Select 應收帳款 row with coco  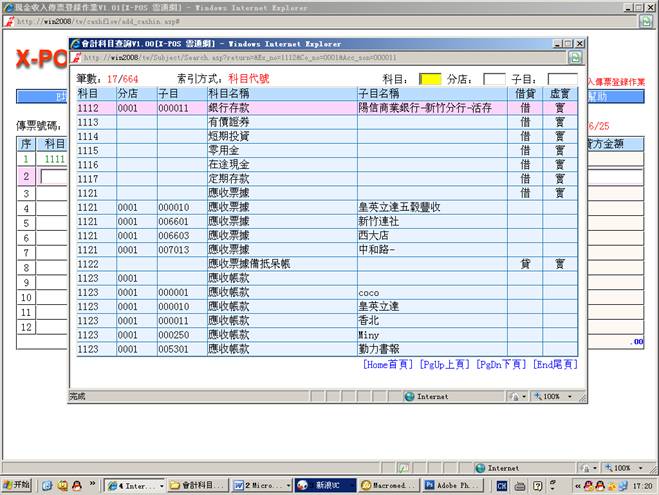[x=300, y=292]
